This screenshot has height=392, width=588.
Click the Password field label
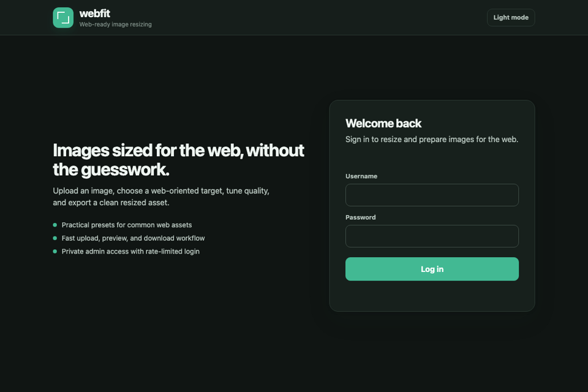click(360, 217)
